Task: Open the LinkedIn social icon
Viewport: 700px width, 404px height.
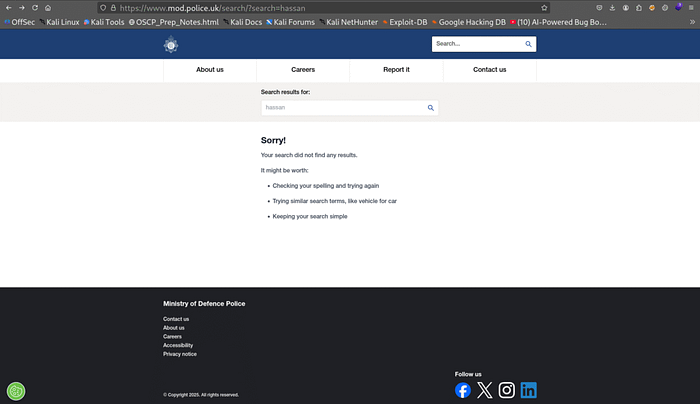Action: click(x=529, y=390)
